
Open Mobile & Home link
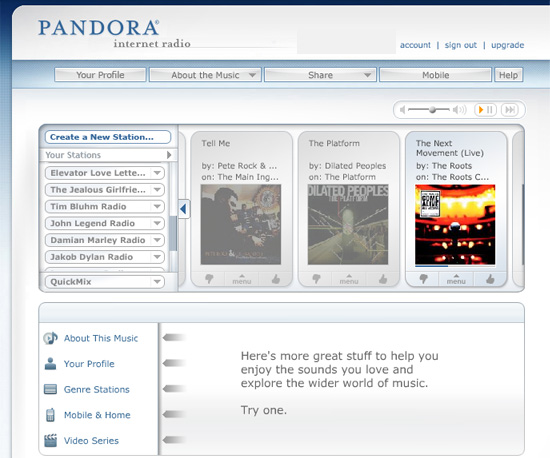click(x=97, y=415)
